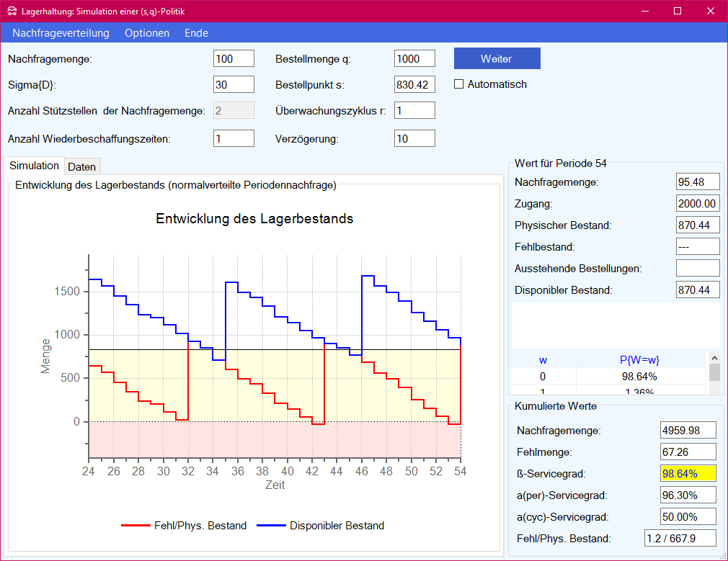728x561 pixels.
Task: Open the Optionen menu
Action: tap(147, 33)
